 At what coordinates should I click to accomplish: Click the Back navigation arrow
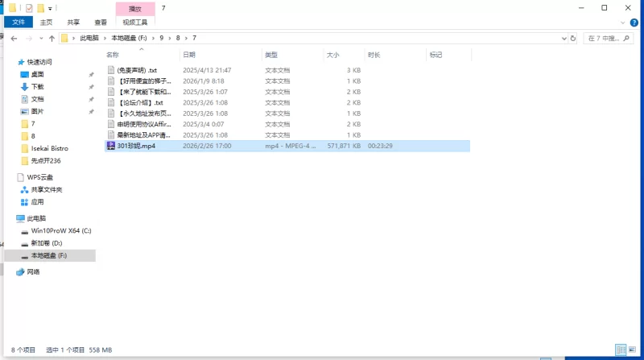click(x=14, y=38)
